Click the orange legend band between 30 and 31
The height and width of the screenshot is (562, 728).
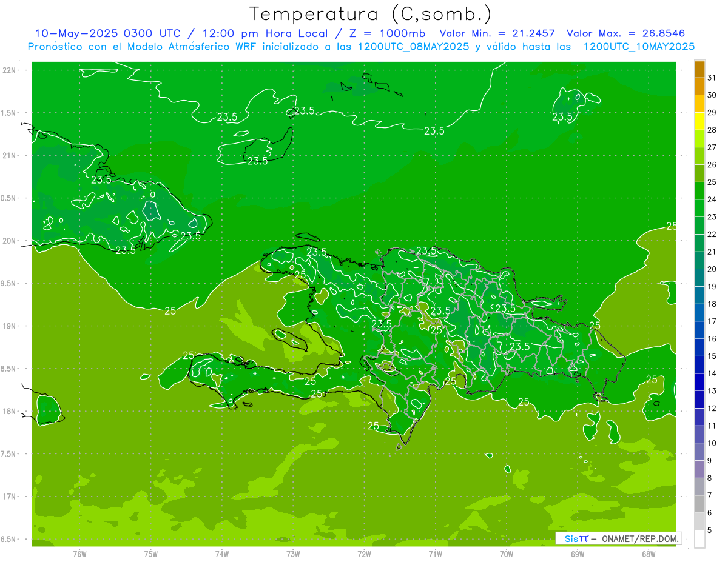[699, 86]
